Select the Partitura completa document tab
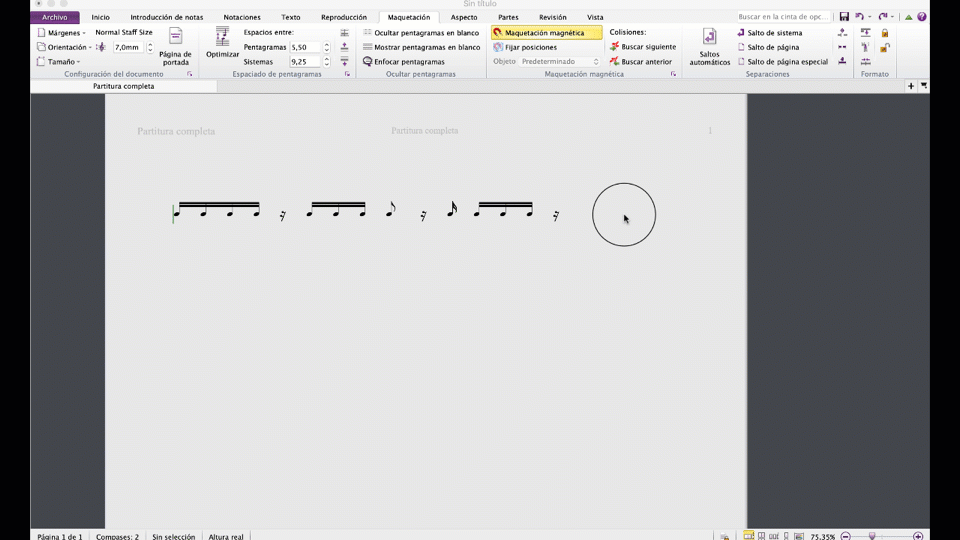The width and height of the screenshot is (960, 540). (x=124, y=86)
